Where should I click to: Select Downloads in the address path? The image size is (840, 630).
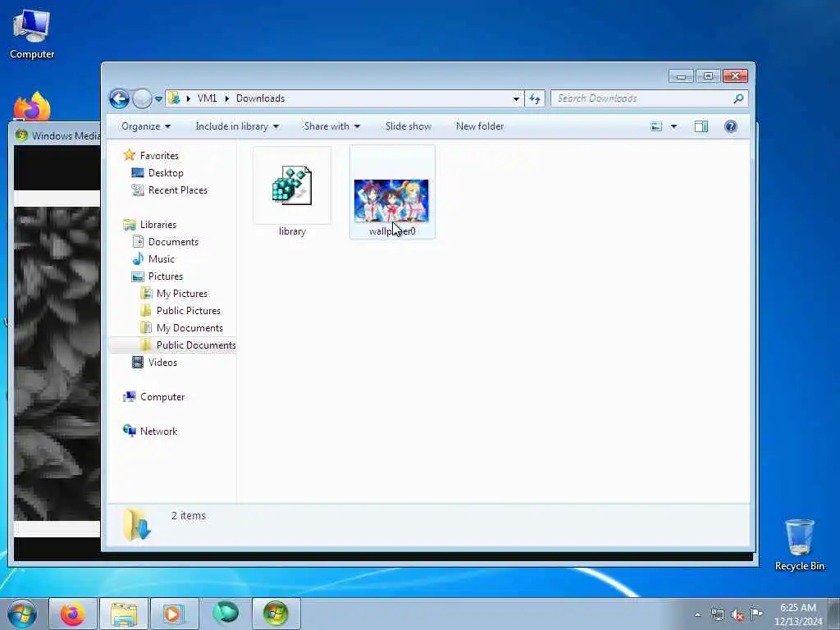pos(260,98)
